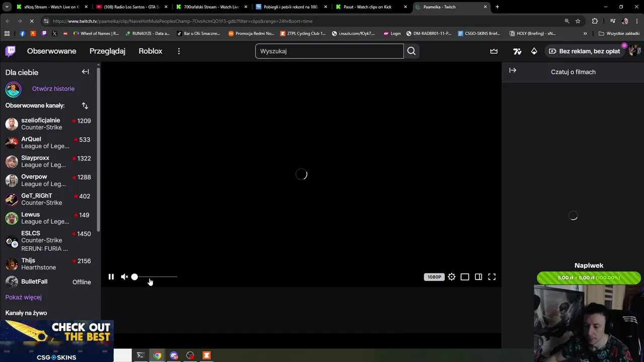Open the Prime crown loot icon
Screen dimensions: 644x362
[x=494, y=51]
